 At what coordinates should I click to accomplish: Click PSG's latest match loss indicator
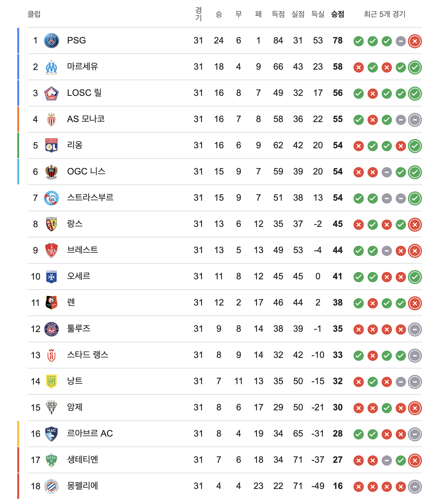click(415, 41)
